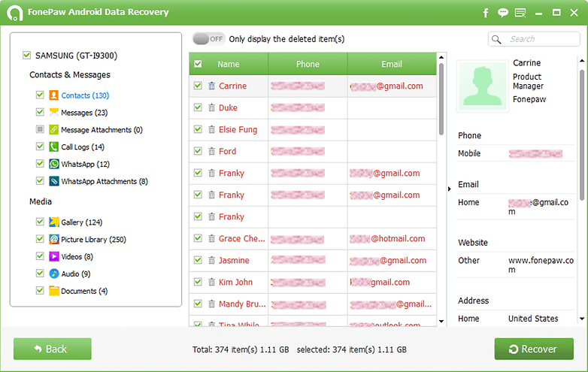Click the Contacts category icon
Viewport: 588px width, 372px height.
(x=54, y=95)
